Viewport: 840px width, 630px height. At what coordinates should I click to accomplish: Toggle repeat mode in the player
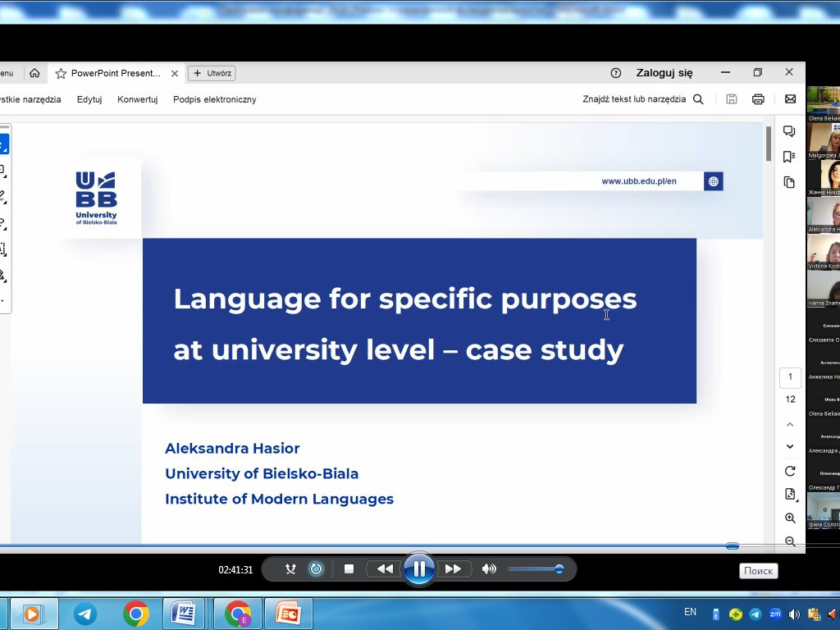point(316,569)
